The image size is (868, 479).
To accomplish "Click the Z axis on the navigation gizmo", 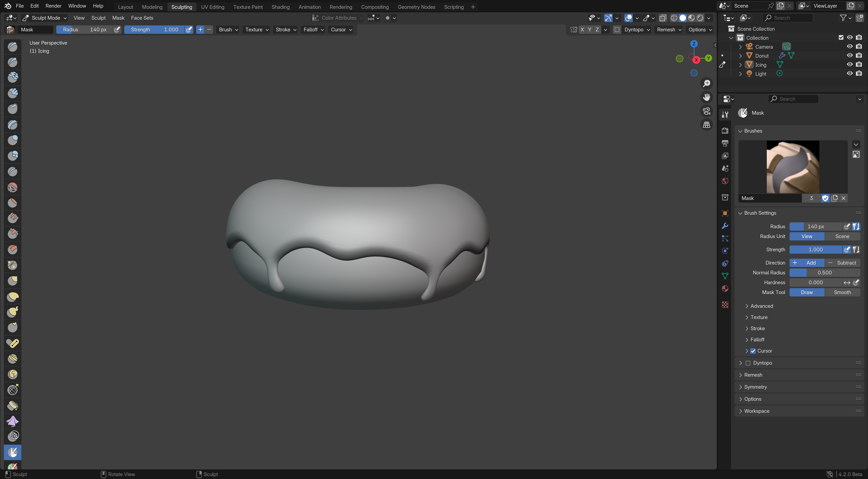I will coord(694,44).
